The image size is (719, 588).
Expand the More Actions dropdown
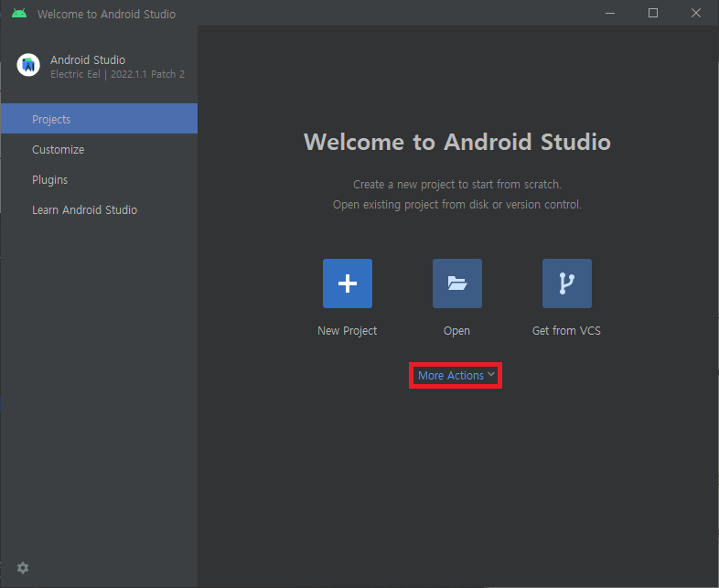click(x=456, y=375)
